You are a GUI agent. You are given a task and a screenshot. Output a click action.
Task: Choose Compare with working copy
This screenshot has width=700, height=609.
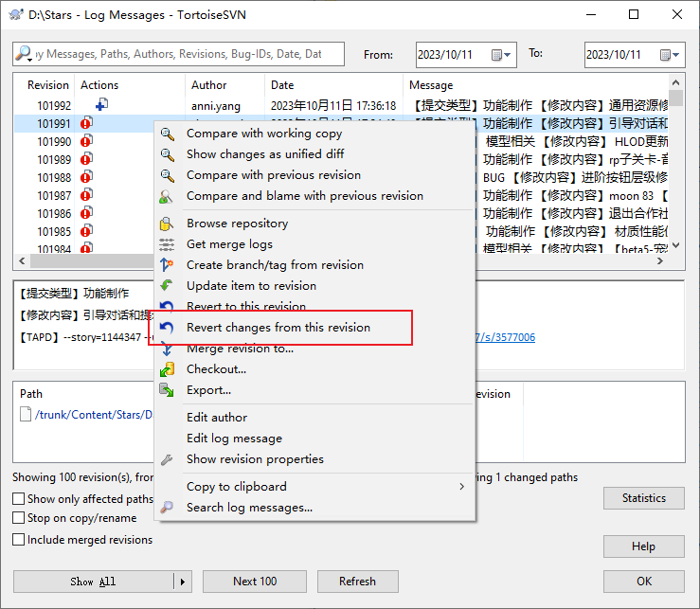click(x=264, y=134)
